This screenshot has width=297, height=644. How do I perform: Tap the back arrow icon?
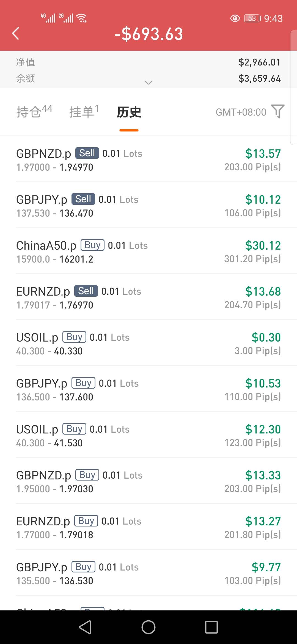click(x=16, y=34)
